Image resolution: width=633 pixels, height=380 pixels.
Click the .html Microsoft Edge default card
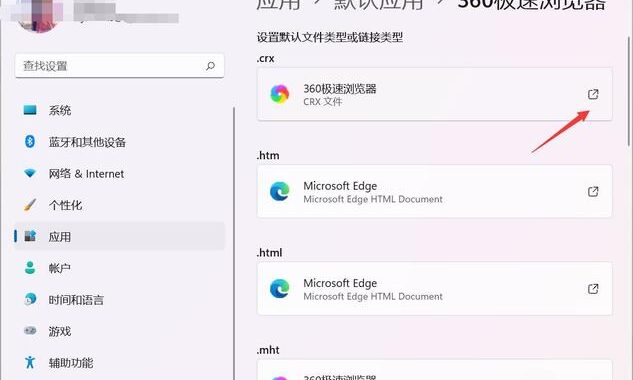pos(434,289)
